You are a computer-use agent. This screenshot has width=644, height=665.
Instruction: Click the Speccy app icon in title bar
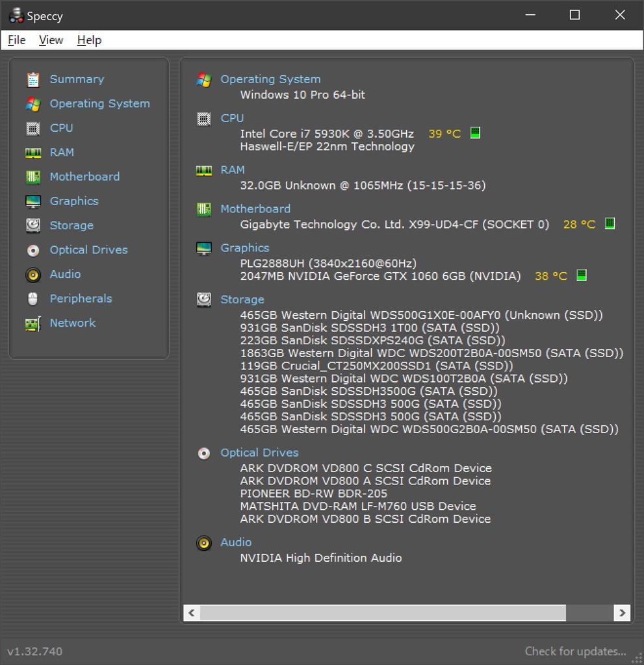pos(16,16)
